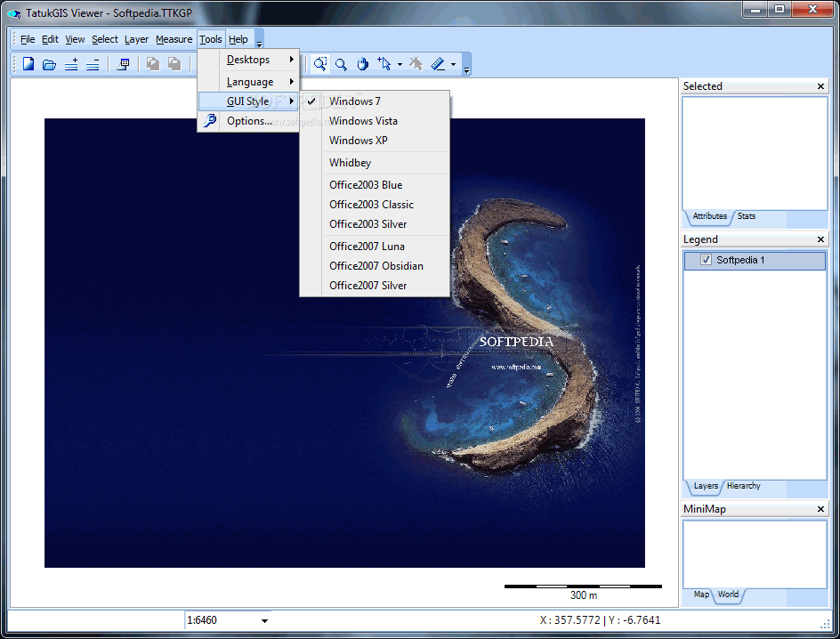Image resolution: width=840 pixels, height=639 pixels.
Task: Expand the Desktops submenu
Action: [x=248, y=60]
